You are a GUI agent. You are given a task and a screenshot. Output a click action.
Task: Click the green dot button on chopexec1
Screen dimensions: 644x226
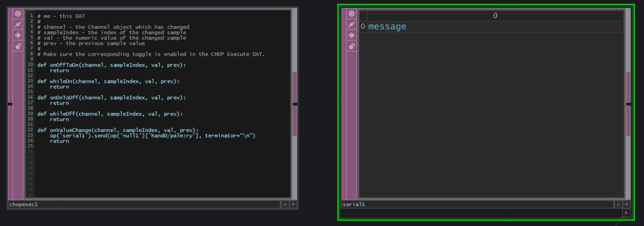[x=285, y=205]
